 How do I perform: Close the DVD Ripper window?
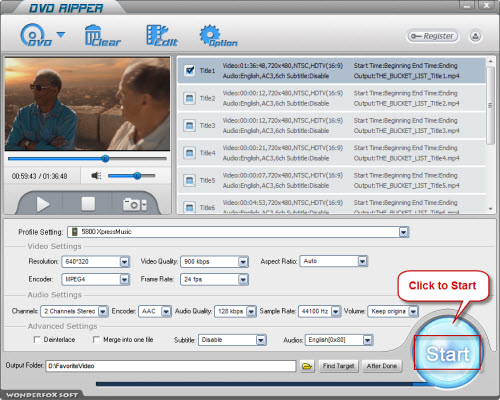487,5
